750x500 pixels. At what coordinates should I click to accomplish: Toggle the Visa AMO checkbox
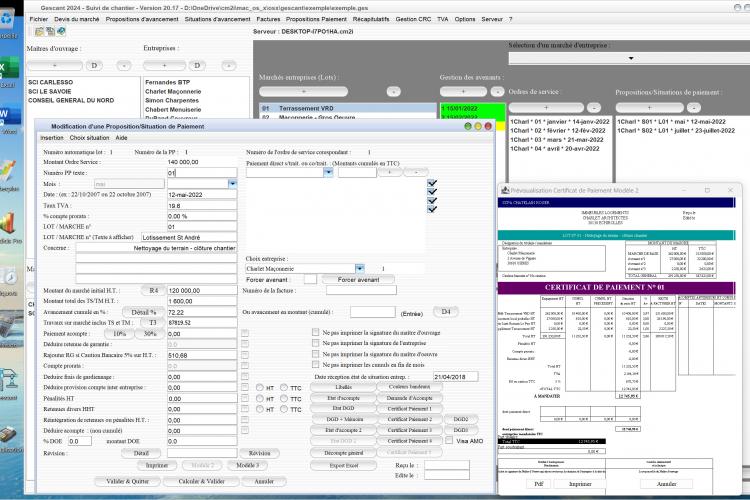click(x=449, y=441)
